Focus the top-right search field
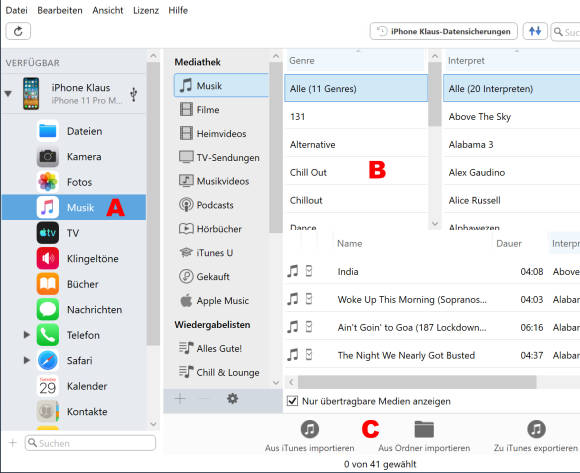 tap(566, 32)
